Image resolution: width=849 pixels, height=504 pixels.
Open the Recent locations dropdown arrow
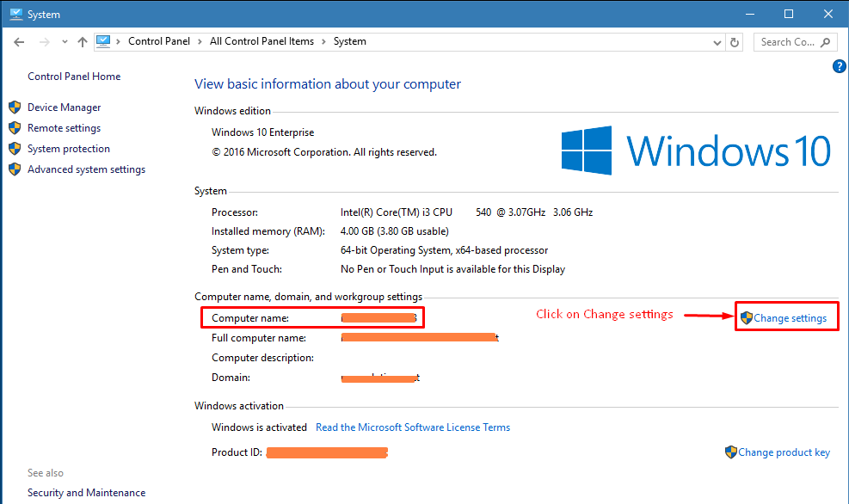pyautogui.click(x=63, y=41)
